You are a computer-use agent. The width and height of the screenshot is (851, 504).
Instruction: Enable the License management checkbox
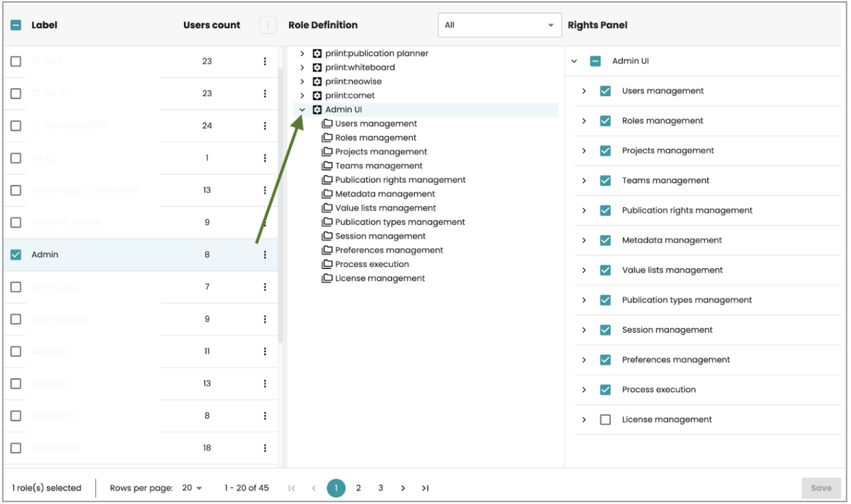605,420
